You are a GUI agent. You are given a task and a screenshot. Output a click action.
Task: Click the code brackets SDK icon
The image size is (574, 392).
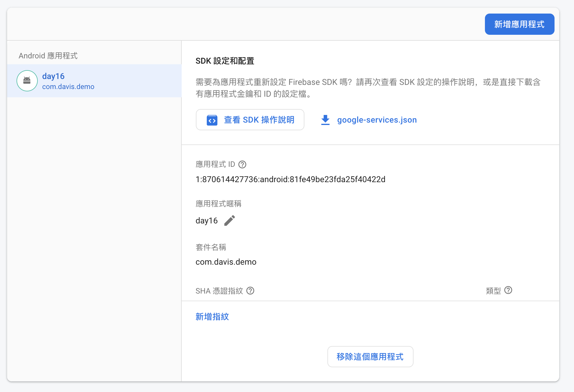click(x=212, y=120)
